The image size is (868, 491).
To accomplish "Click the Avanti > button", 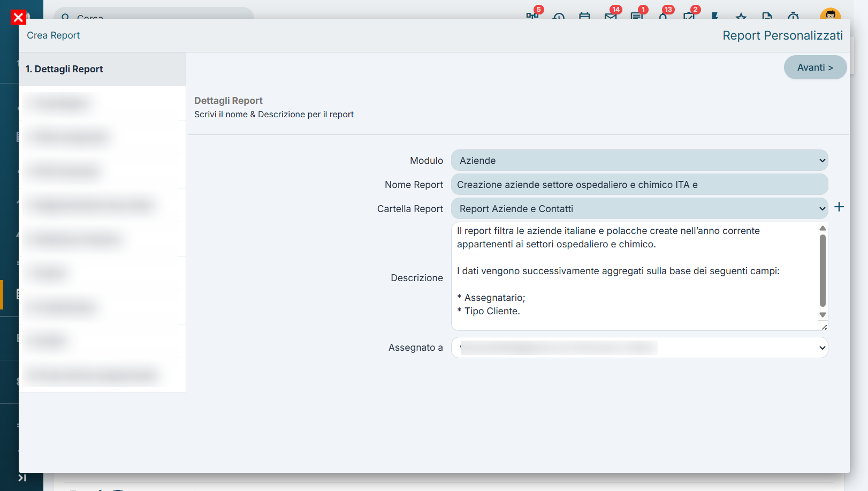I will tap(815, 67).
